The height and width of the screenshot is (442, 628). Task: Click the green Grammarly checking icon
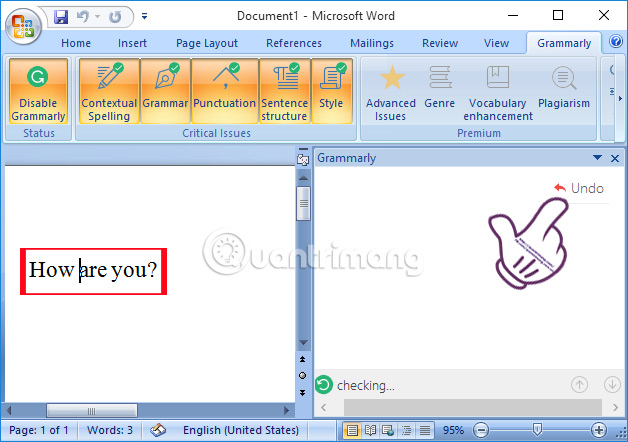coord(324,385)
